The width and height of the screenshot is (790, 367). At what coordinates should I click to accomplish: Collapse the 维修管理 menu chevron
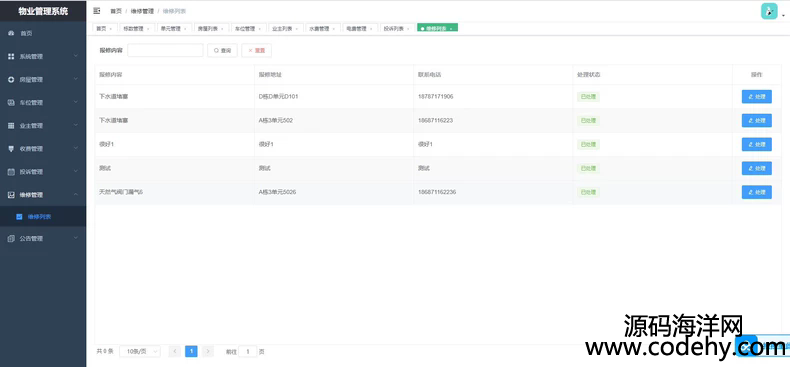pos(76,195)
